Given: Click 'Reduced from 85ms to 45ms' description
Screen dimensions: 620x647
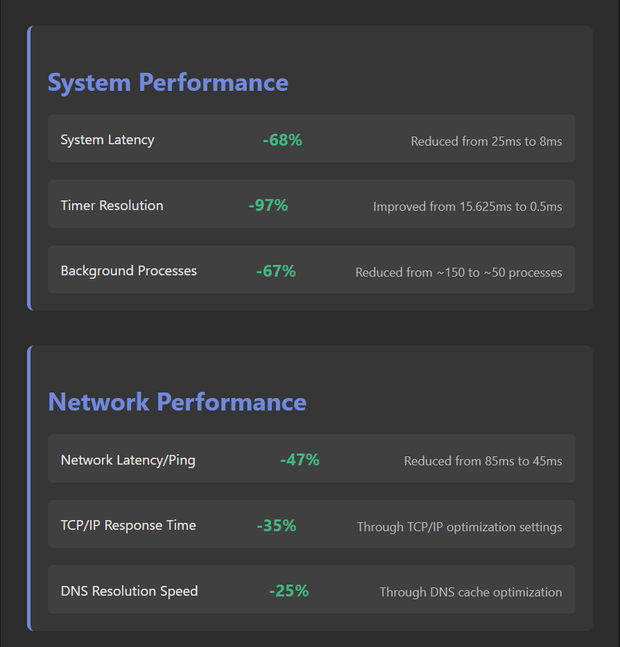Looking at the screenshot, I should (483, 461).
